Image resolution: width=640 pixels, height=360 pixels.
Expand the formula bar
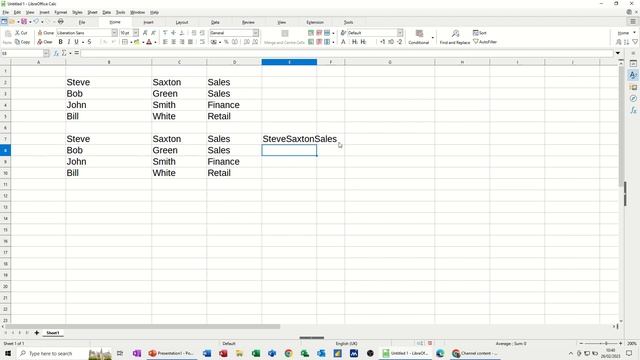tap(618, 53)
